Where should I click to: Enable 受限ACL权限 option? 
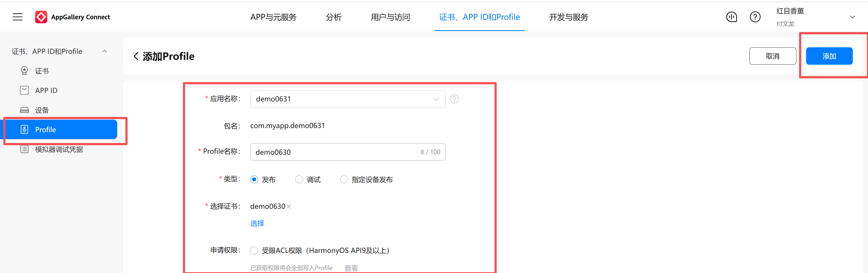[254, 250]
